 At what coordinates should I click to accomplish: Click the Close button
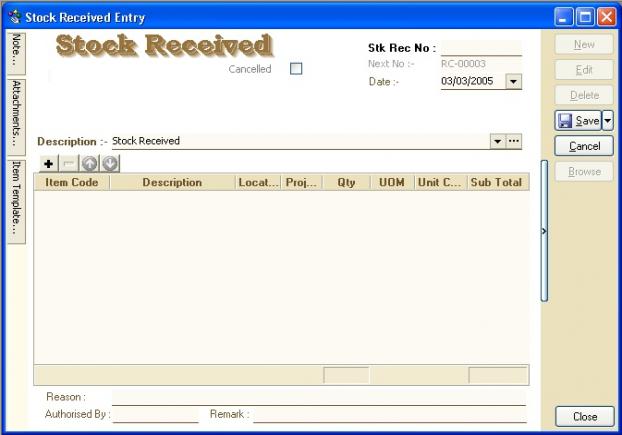pos(585,416)
